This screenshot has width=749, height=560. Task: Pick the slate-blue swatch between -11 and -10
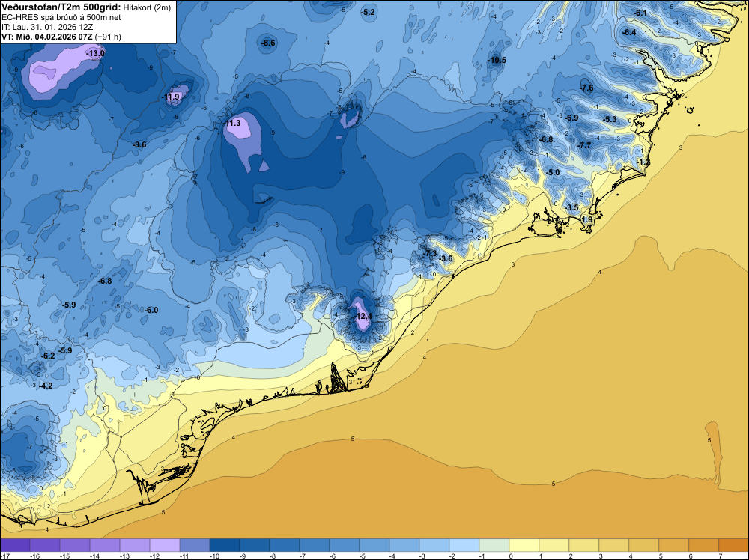195,545
